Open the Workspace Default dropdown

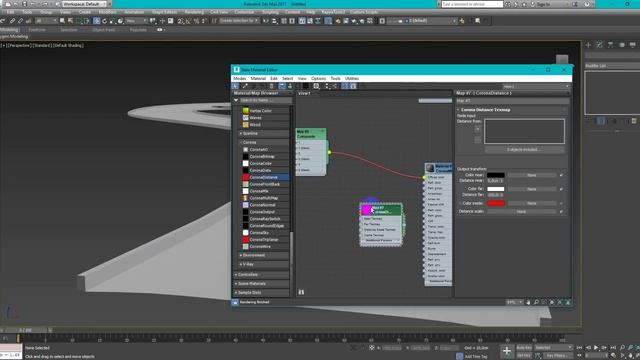point(84,4)
